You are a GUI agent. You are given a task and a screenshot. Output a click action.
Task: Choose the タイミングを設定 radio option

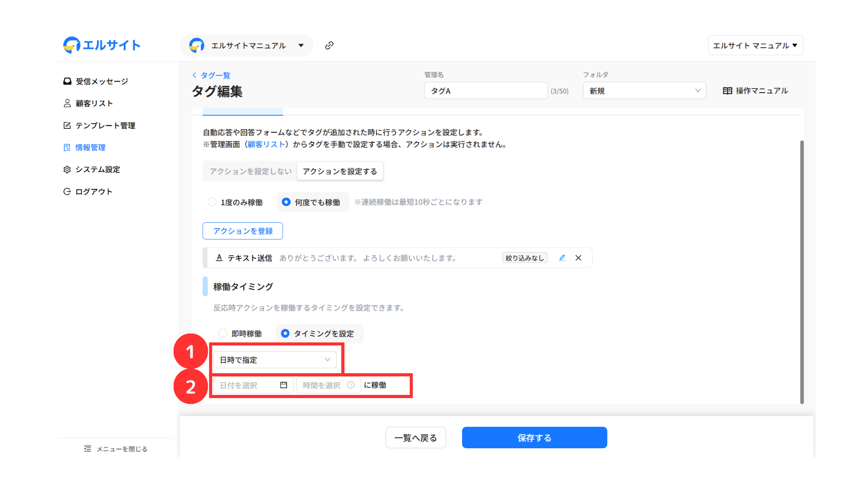tap(285, 333)
